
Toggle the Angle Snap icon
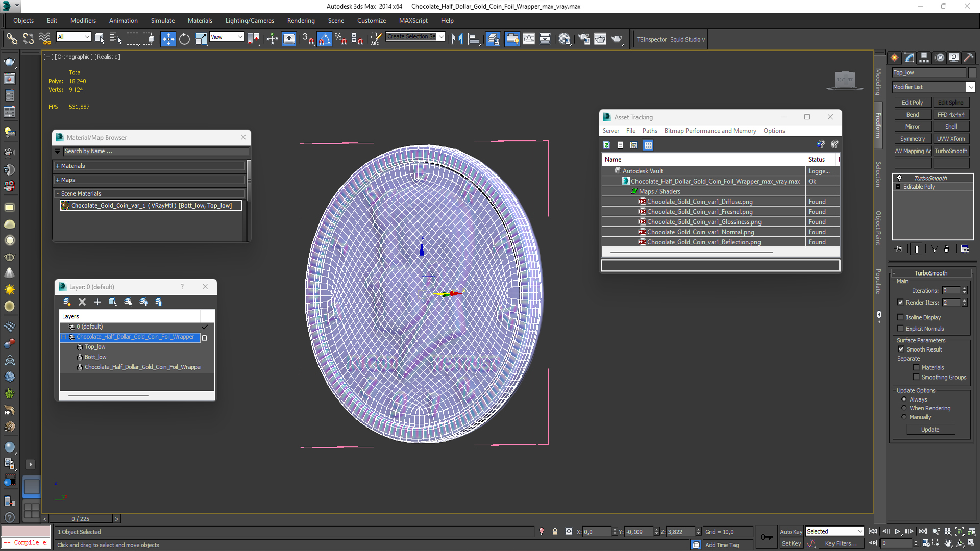(x=325, y=39)
